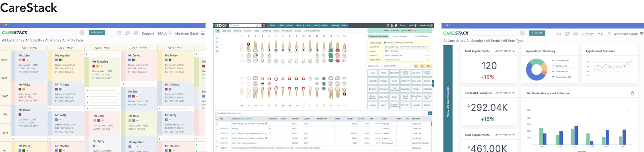Click Show Details link in Description column
The height and width of the screenshot is (152, 644).
246,119
